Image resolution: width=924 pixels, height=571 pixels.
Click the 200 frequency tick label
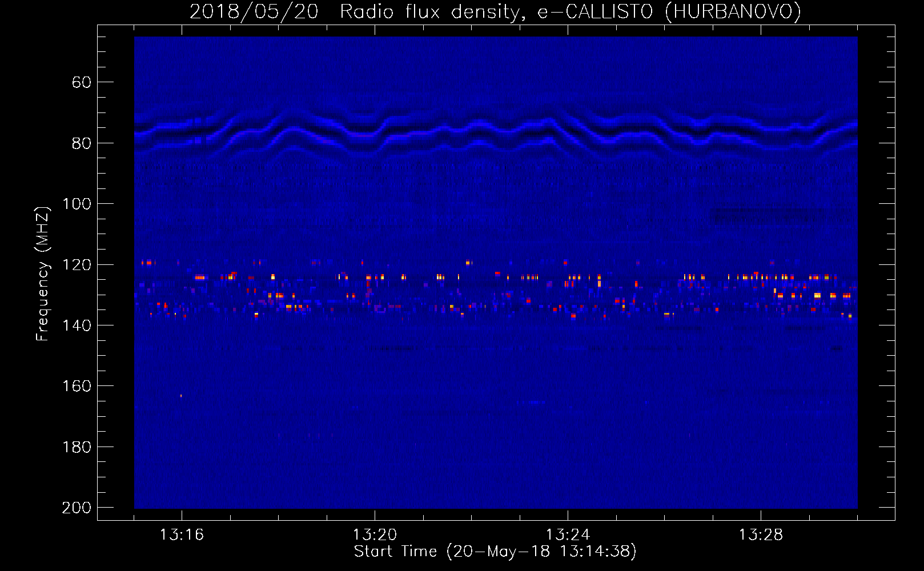click(77, 508)
